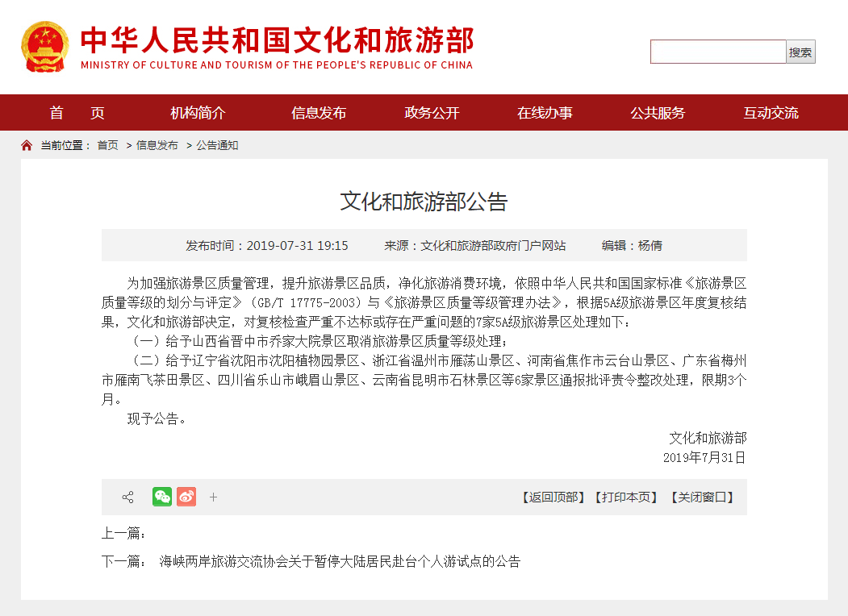The height and width of the screenshot is (616, 848).
Task: Expand more sharing options with plus icon
Action: 214,497
